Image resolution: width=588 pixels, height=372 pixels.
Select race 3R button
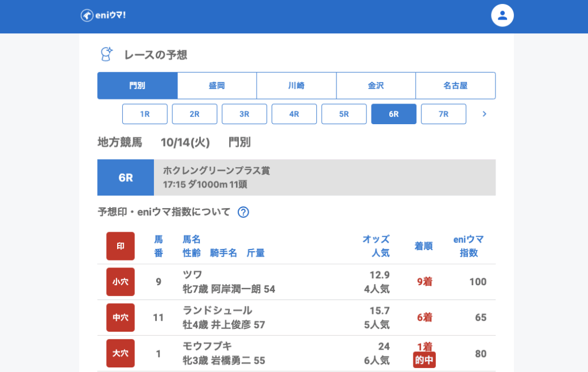pyautogui.click(x=244, y=114)
